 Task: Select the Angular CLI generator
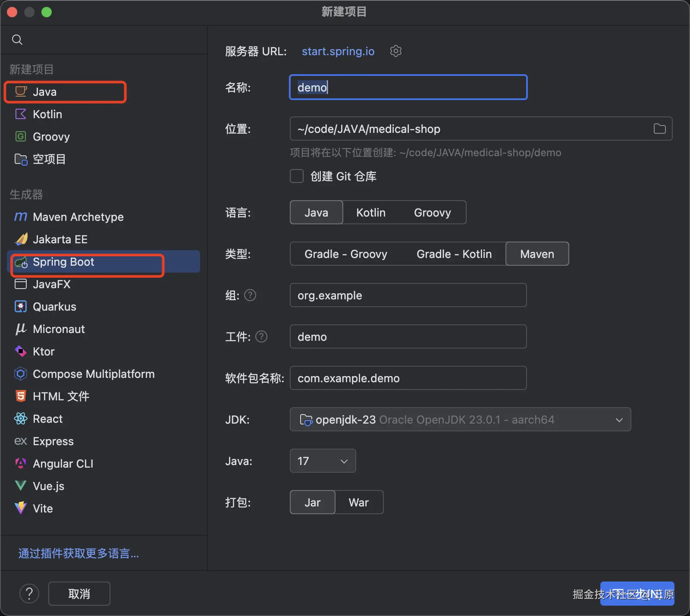click(x=103, y=464)
